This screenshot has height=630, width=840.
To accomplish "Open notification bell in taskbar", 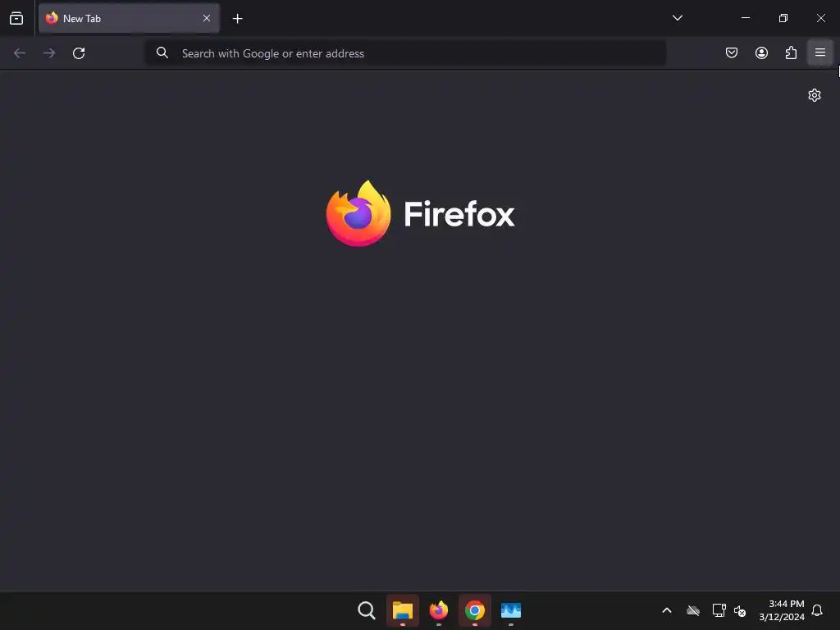I will coord(817,610).
